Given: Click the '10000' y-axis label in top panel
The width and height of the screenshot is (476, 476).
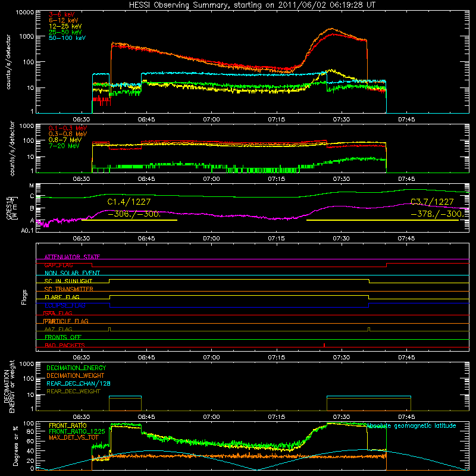Looking at the screenshot, I should (25, 12).
